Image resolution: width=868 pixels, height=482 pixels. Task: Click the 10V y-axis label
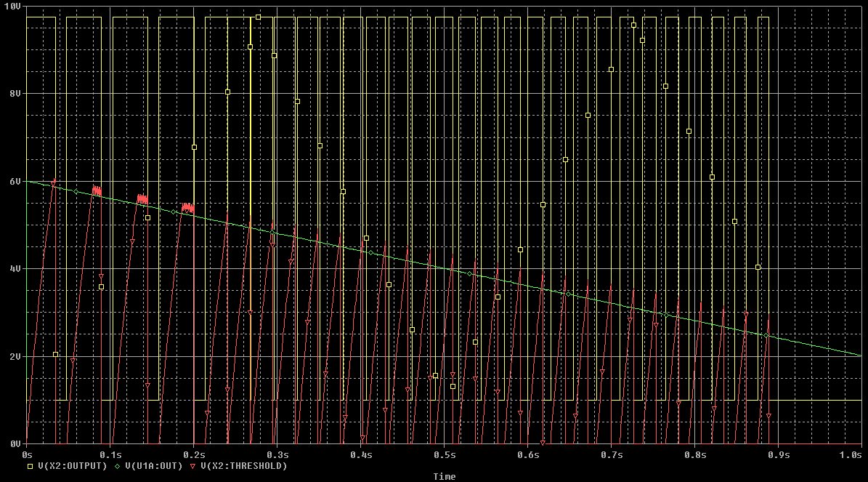[12, 6]
